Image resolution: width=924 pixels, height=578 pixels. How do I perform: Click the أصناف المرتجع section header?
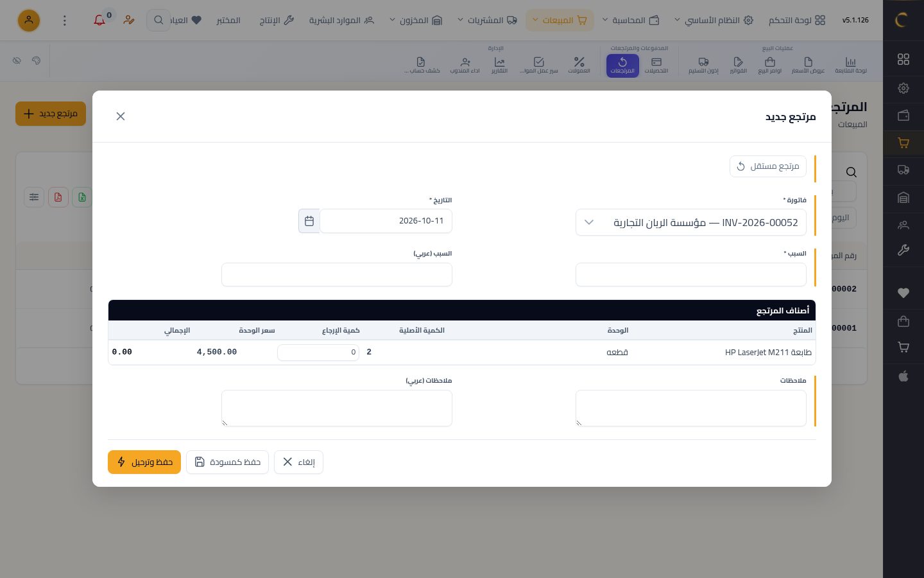point(462,310)
